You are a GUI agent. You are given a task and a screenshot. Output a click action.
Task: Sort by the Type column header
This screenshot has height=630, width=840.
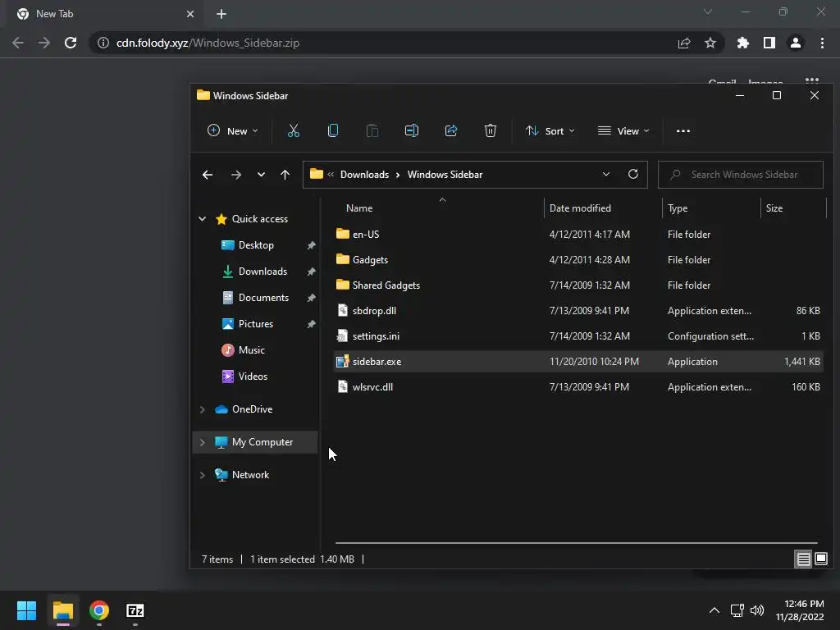tap(678, 208)
